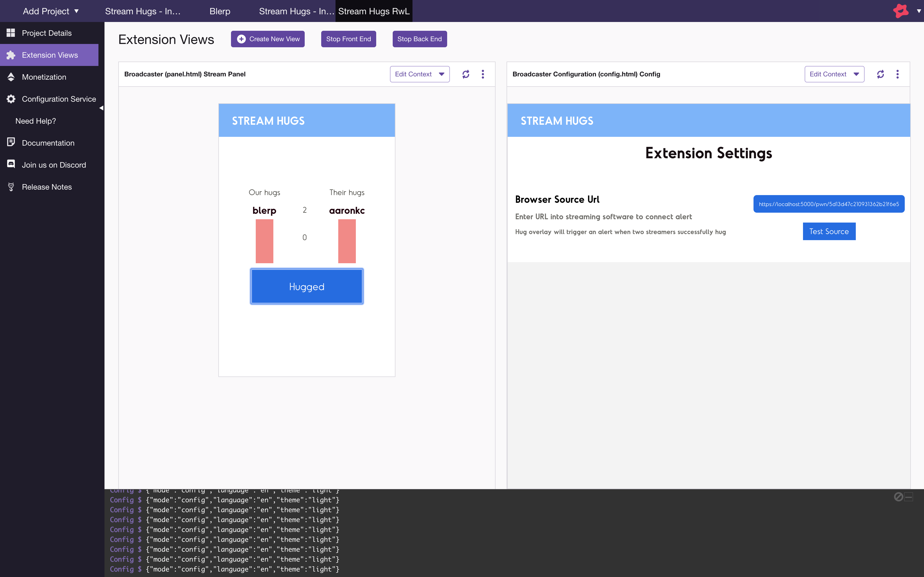Clear the console output log

point(898,496)
